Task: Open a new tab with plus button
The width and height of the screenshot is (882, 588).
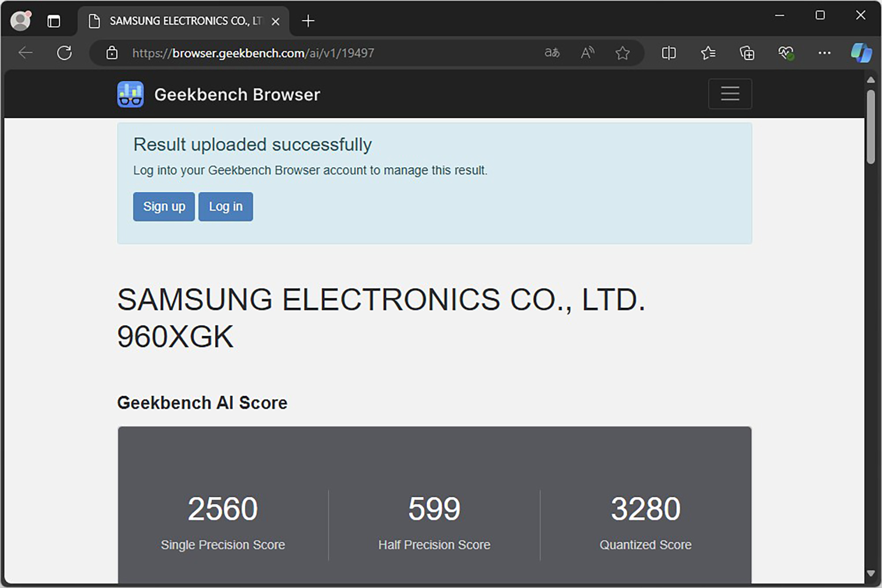Action: click(x=308, y=21)
